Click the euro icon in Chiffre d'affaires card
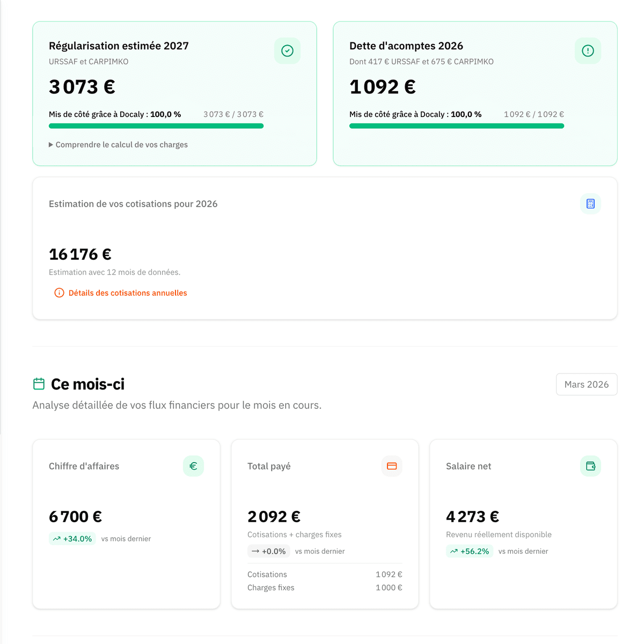 (x=193, y=466)
